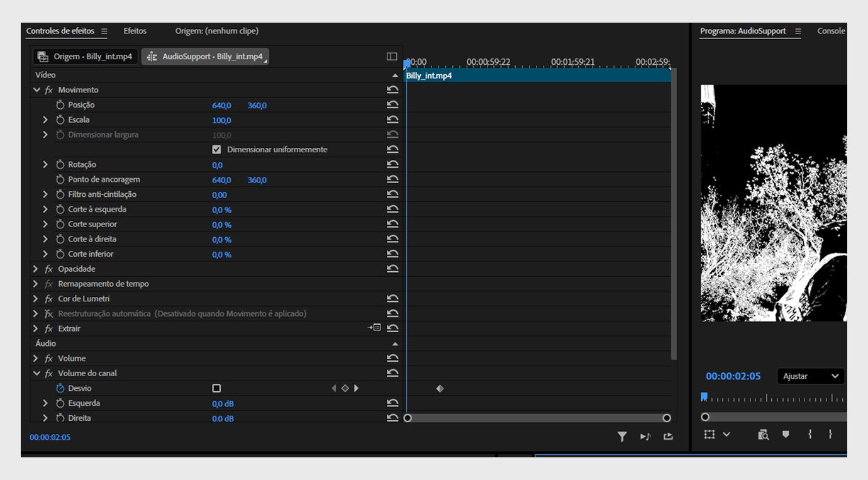Open the Extrair setup dialog icon

click(375, 328)
